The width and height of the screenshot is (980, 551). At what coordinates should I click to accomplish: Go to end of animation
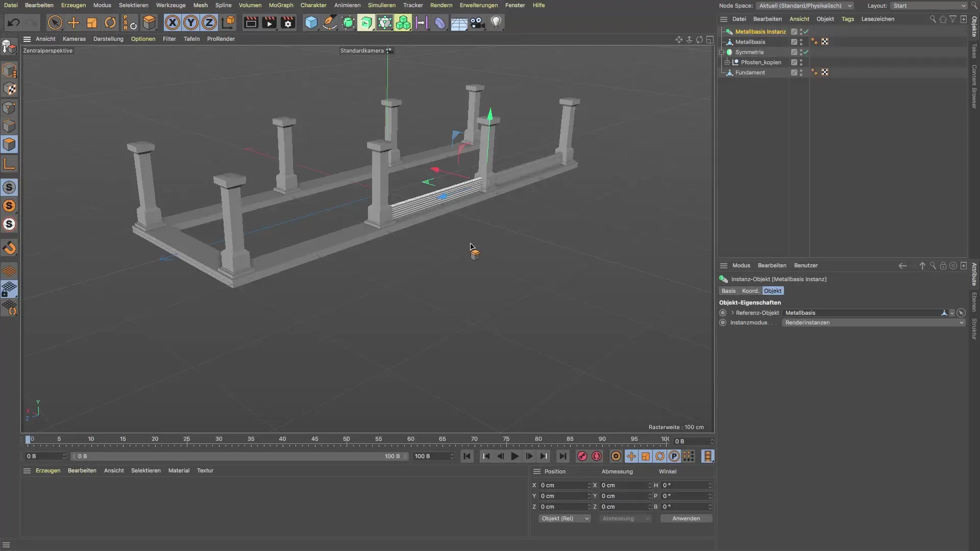562,456
